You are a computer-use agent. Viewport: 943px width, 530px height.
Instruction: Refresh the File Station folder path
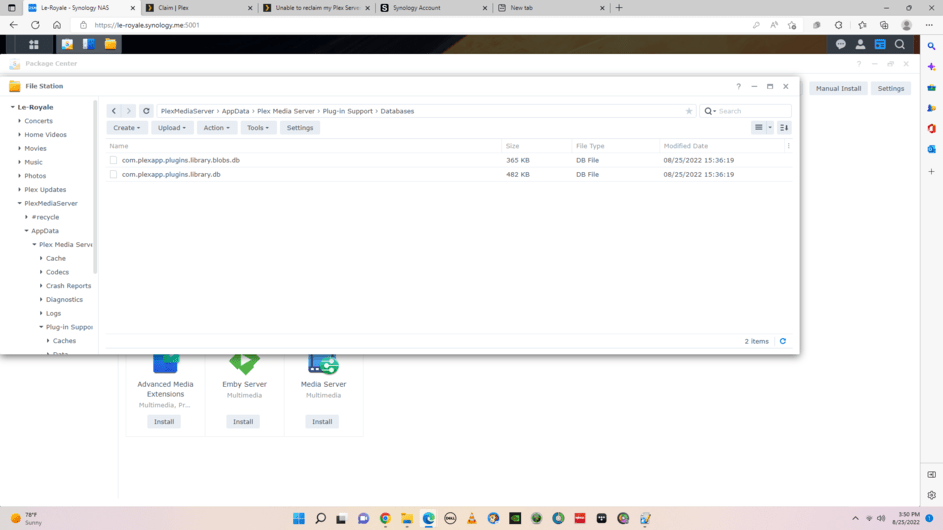point(146,111)
